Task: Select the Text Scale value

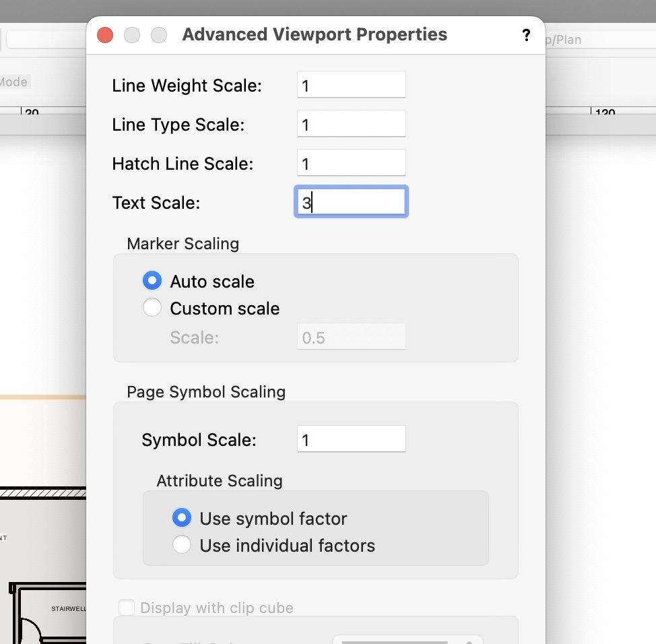Action: click(351, 201)
